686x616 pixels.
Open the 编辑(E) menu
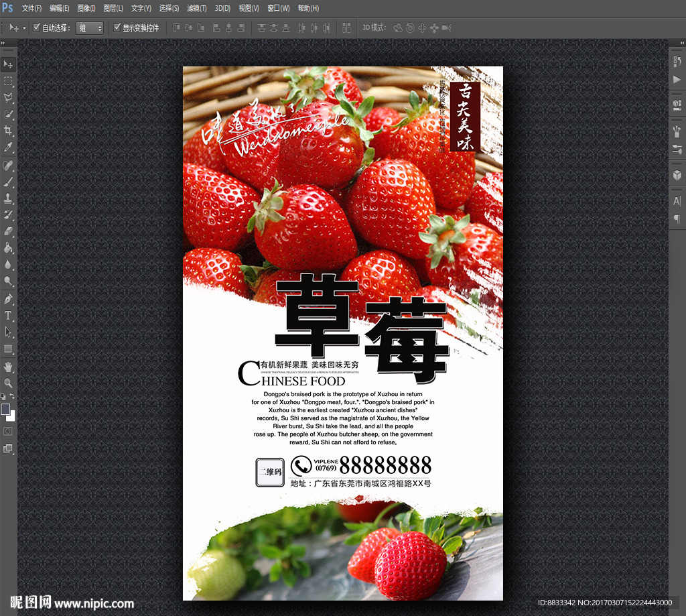click(x=59, y=8)
